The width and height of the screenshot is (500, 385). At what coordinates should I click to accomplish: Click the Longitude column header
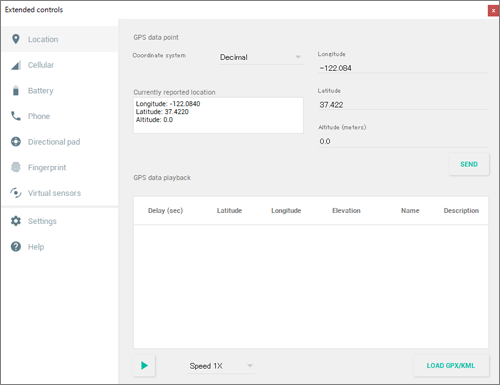pyautogui.click(x=286, y=211)
